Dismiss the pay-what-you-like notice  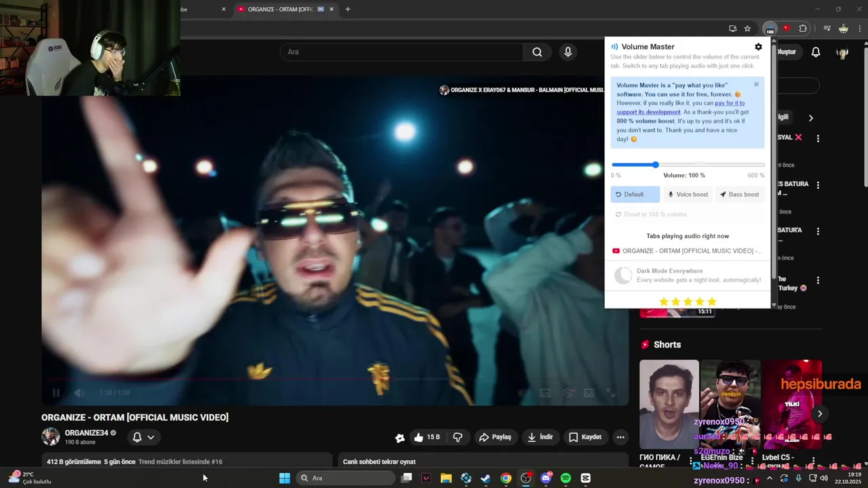[x=756, y=85]
